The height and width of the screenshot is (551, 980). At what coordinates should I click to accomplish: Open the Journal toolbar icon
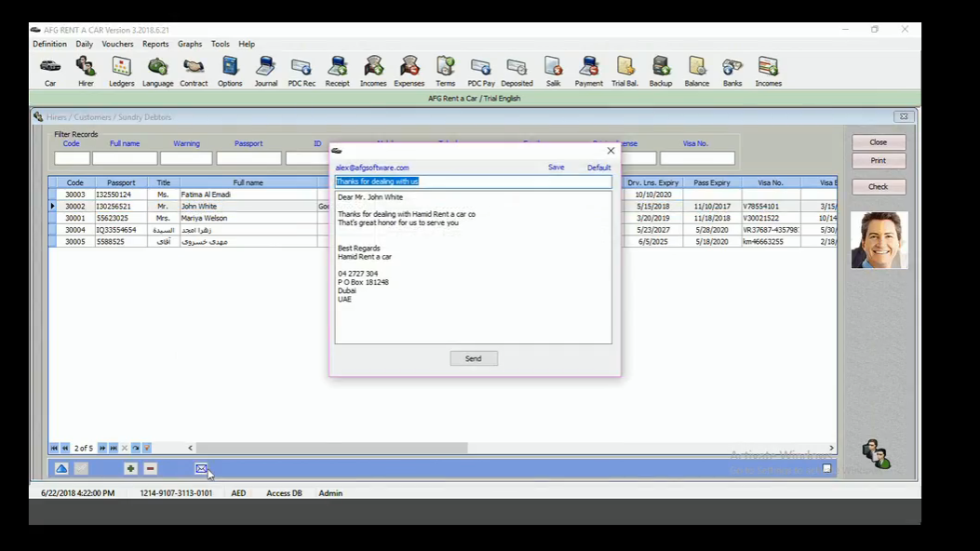(x=265, y=72)
